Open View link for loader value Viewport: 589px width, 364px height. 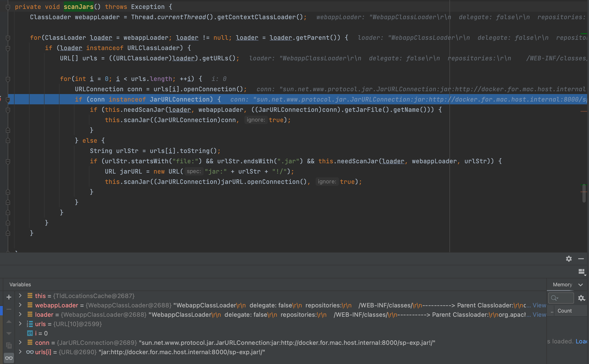point(539,315)
